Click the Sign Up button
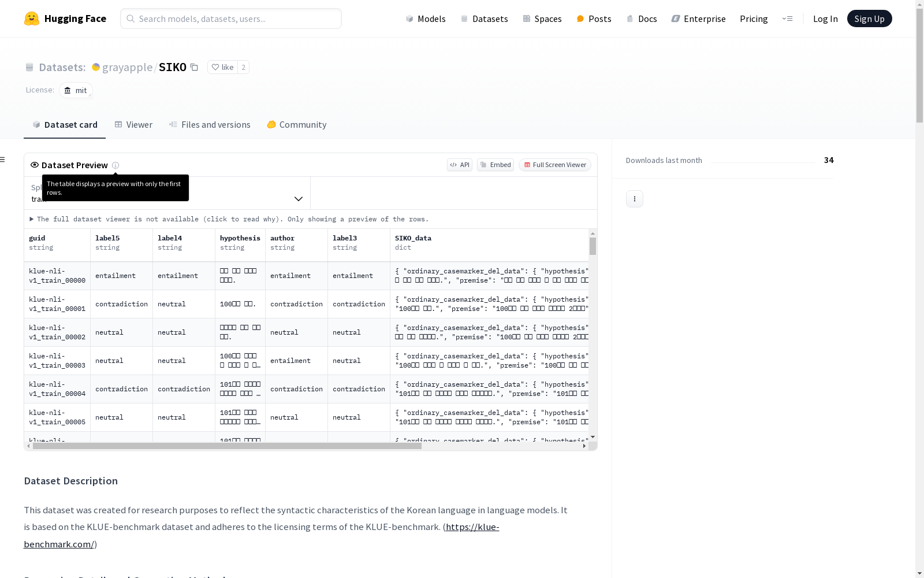This screenshot has height=578, width=924. pyautogui.click(x=869, y=18)
